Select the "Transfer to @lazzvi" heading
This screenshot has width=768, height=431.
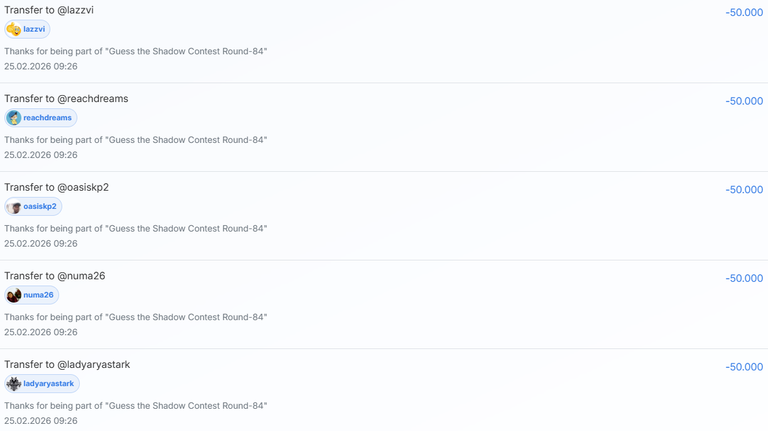tap(49, 10)
